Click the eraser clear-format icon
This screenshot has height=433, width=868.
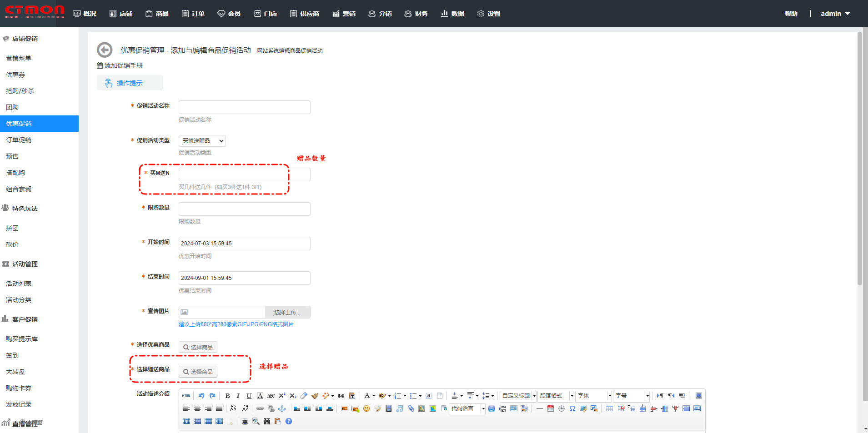304,396
